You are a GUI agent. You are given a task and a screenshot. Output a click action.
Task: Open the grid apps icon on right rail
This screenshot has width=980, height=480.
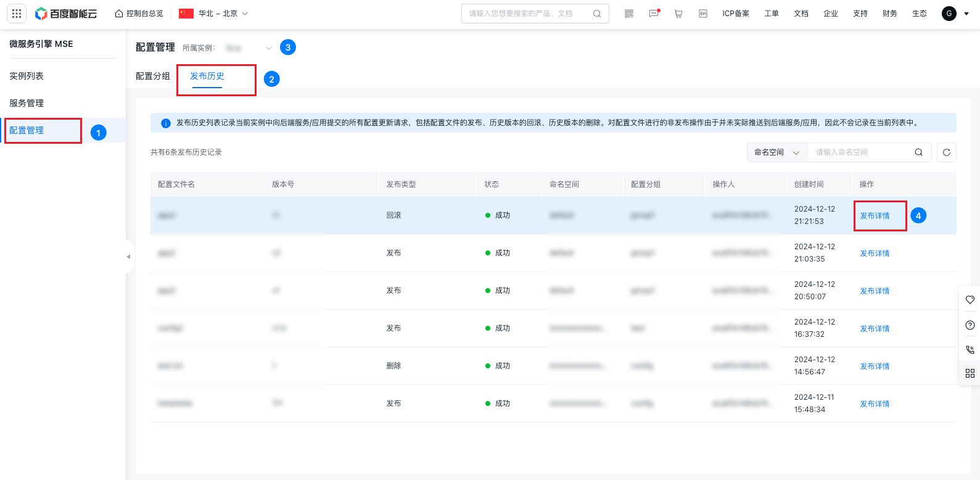970,373
